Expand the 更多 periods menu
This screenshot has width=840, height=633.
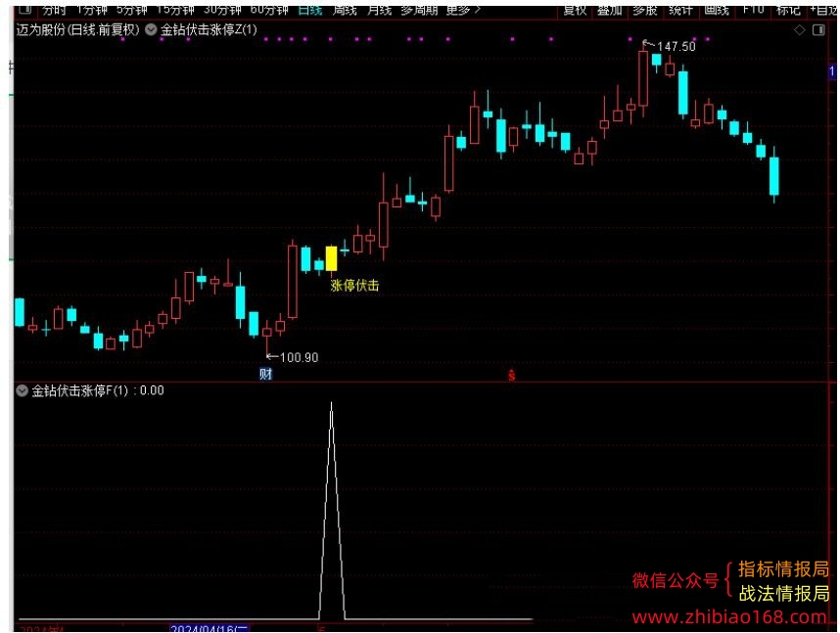click(463, 10)
